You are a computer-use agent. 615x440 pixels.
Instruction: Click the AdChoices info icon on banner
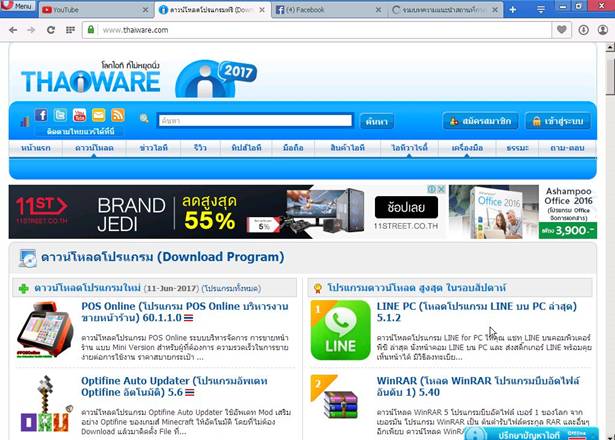tap(432, 189)
